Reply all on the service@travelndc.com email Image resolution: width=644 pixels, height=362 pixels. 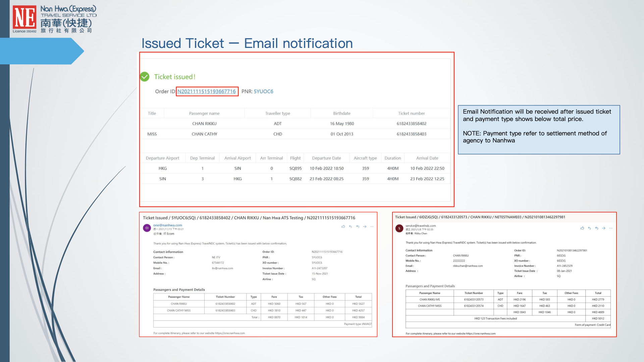(597, 228)
